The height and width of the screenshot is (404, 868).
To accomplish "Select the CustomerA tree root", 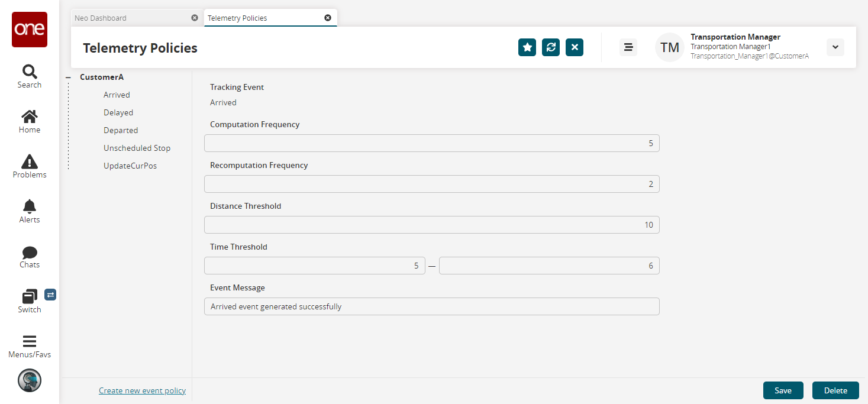I will tap(102, 77).
